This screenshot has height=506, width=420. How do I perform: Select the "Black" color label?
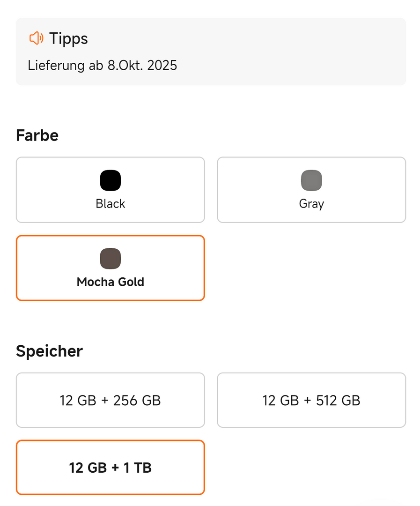111,204
